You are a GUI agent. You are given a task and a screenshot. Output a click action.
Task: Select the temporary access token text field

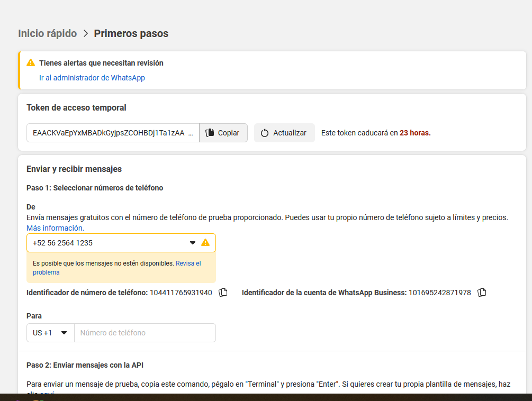click(111, 132)
